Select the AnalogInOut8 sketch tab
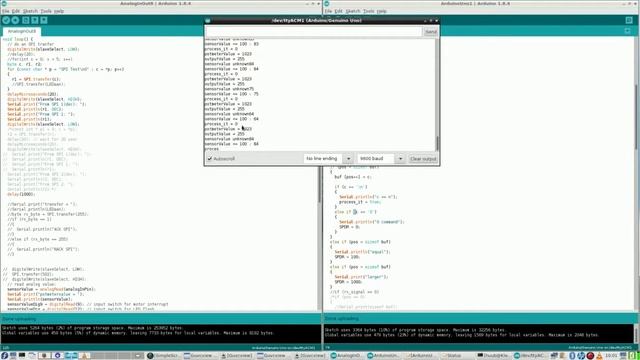 (22, 31)
